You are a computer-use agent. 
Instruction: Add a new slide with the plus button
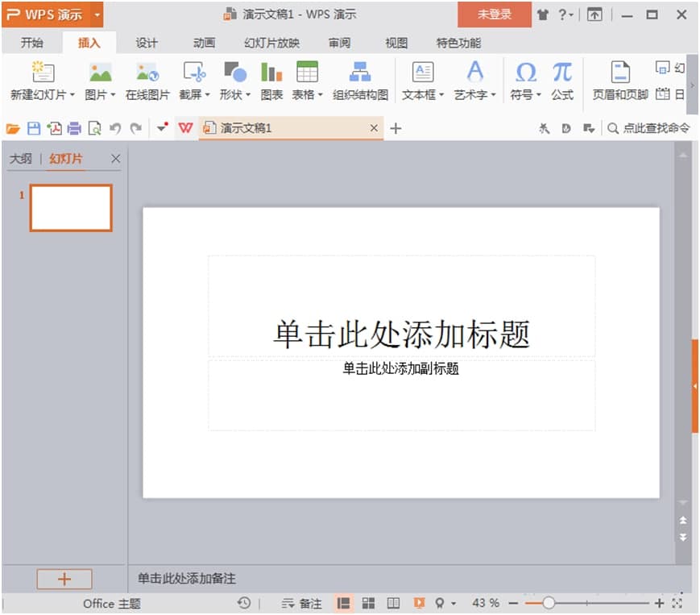tap(64, 579)
